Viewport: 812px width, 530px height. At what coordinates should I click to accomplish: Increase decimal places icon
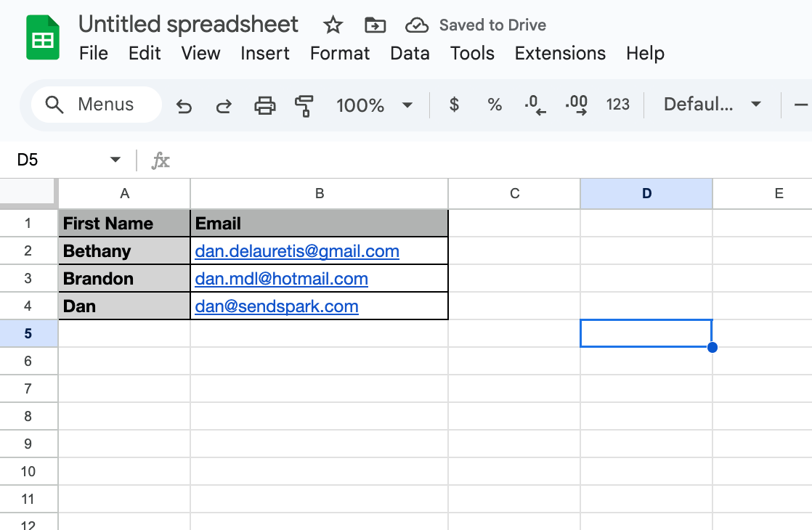576,105
